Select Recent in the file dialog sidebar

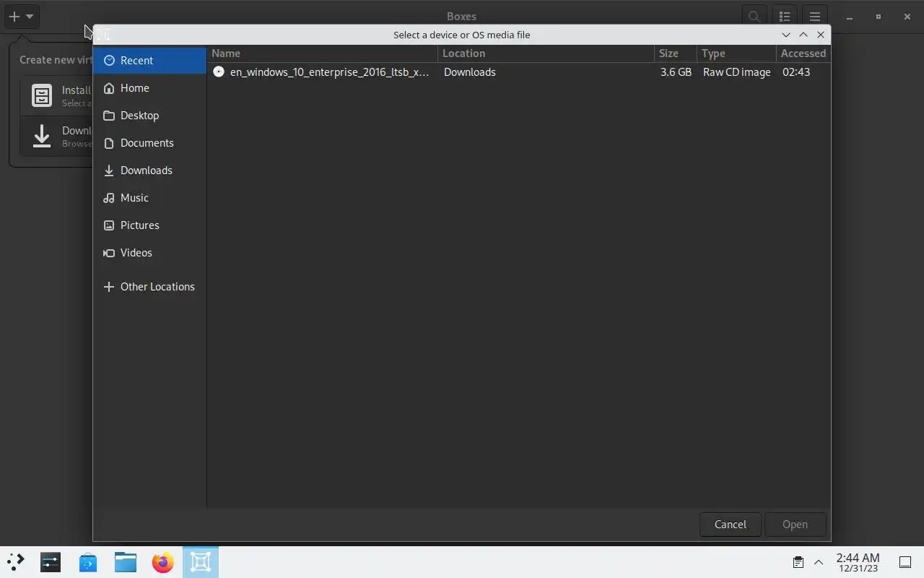coord(149,61)
